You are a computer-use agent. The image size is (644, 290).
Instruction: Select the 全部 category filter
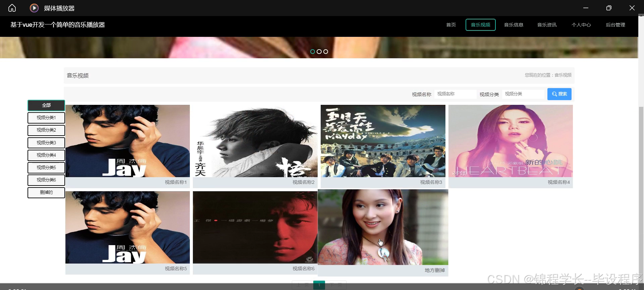click(x=46, y=105)
